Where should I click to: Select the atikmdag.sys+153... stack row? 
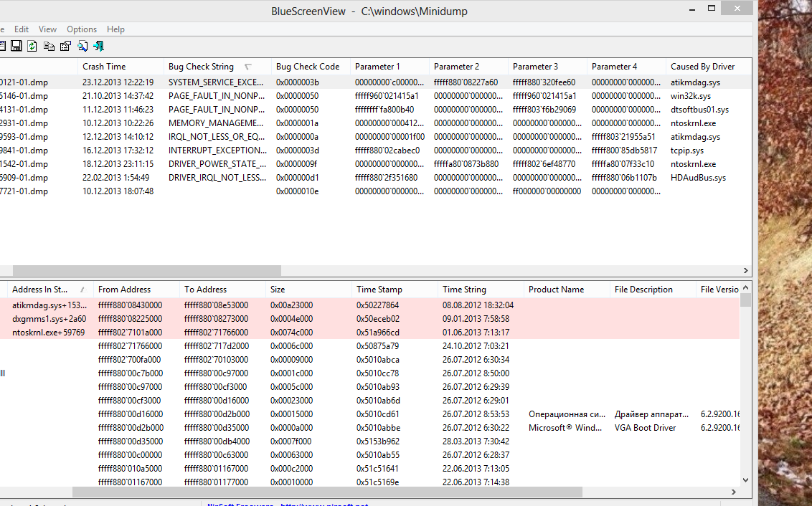coord(369,305)
